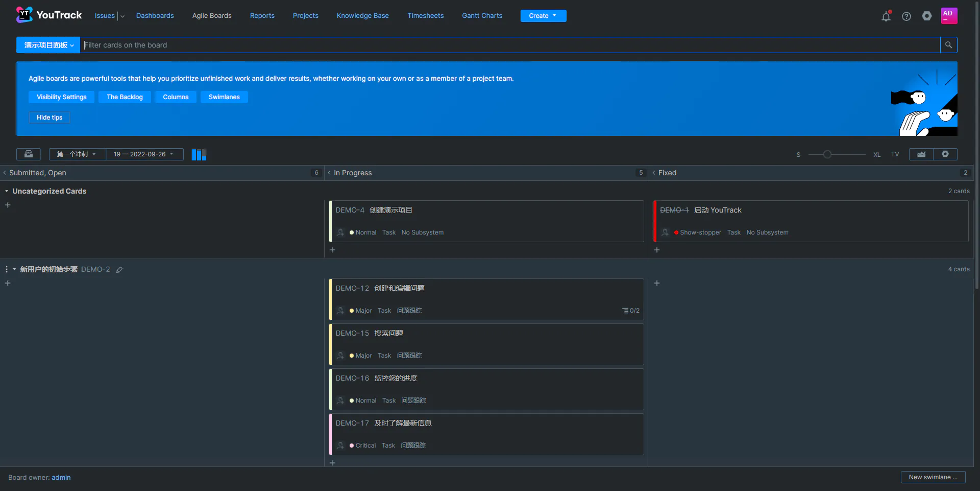Image resolution: width=980 pixels, height=491 pixels.
Task: Open the AD user avatar menu
Action: coord(949,15)
